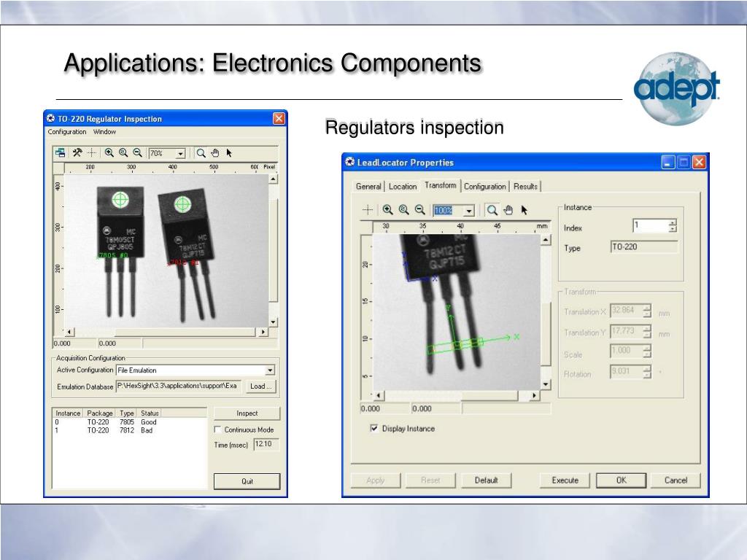Switch to Configuration tab in LeadLocator
747x560 pixels.
[485, 186]
